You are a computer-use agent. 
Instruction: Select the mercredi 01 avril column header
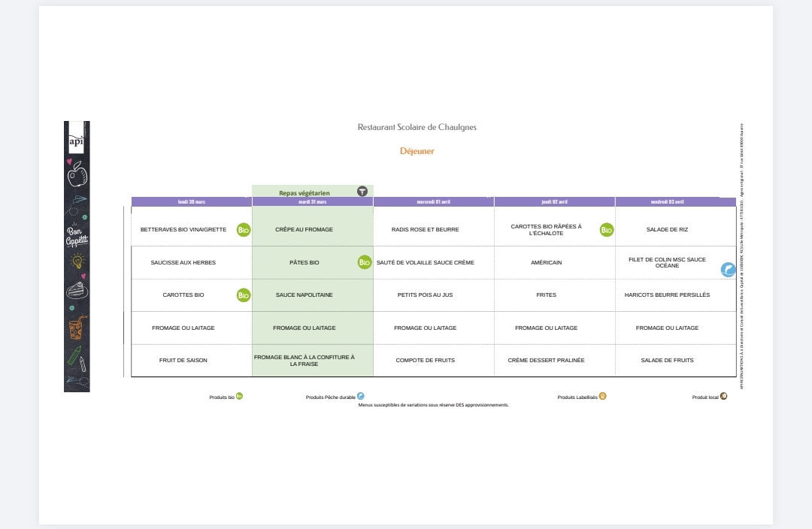point(434,202)
